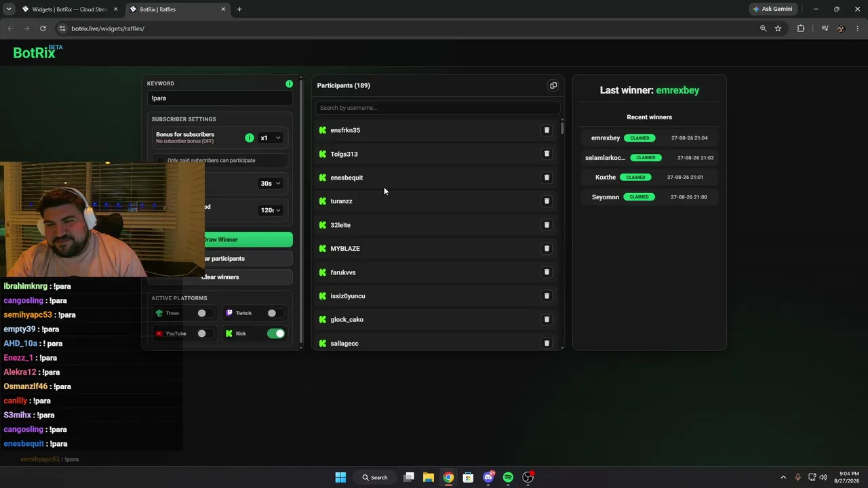Click the zoom magnifier icon in address bar
Screen dimensions: 868x488
763,28
